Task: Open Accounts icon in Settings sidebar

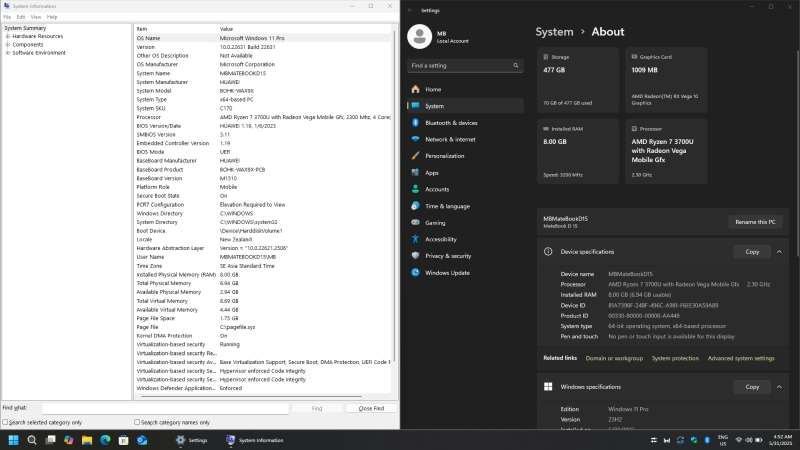Action: [x=415, y=189]
